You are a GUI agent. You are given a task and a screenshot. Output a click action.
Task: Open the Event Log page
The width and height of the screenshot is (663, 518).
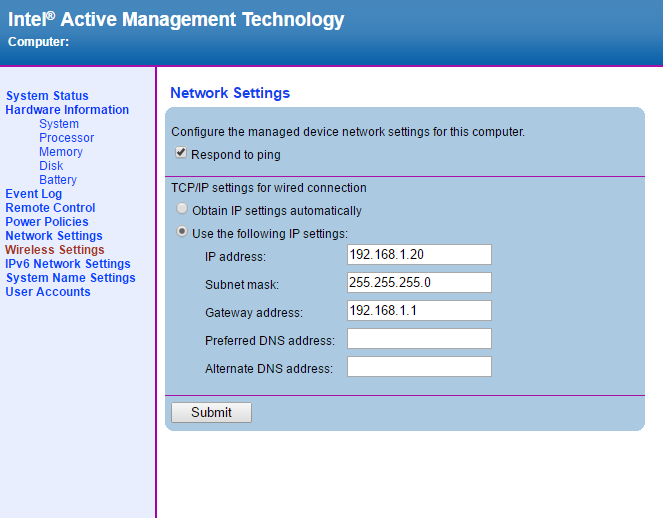point(34,194)
